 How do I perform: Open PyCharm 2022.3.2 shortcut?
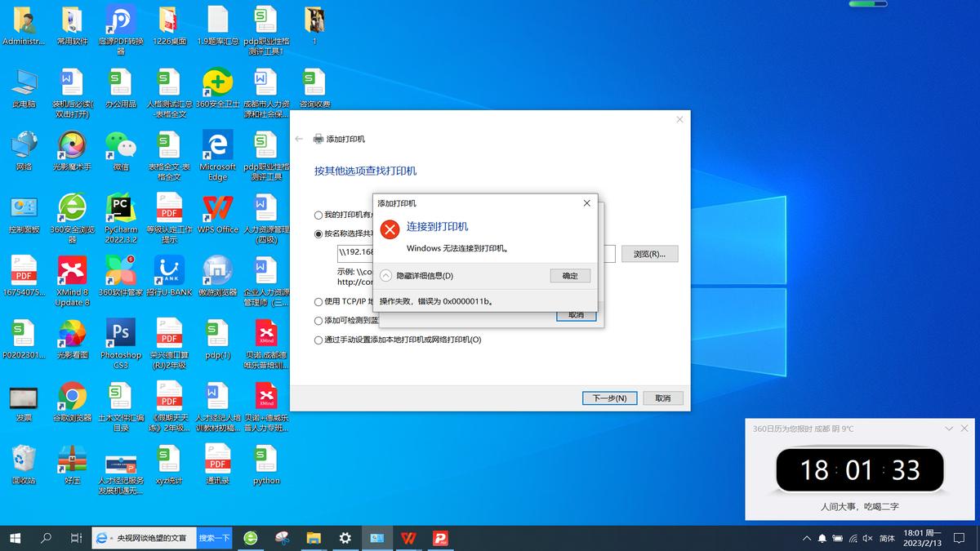click(121, 219)
